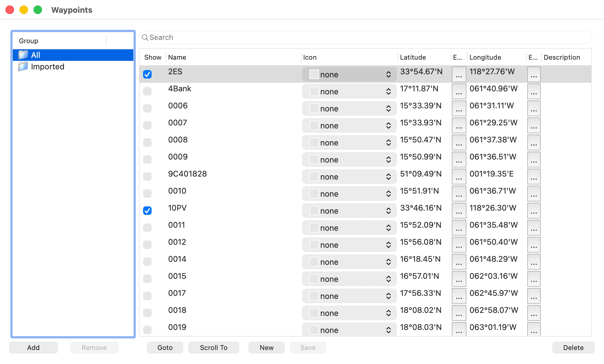Click latitude ellipsis button in 0014 row
Viewport: 604px width, 364px height.
459,262
